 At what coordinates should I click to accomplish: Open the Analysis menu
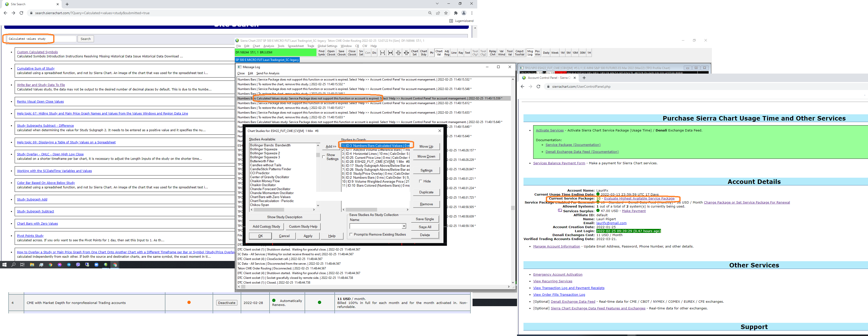268,46
